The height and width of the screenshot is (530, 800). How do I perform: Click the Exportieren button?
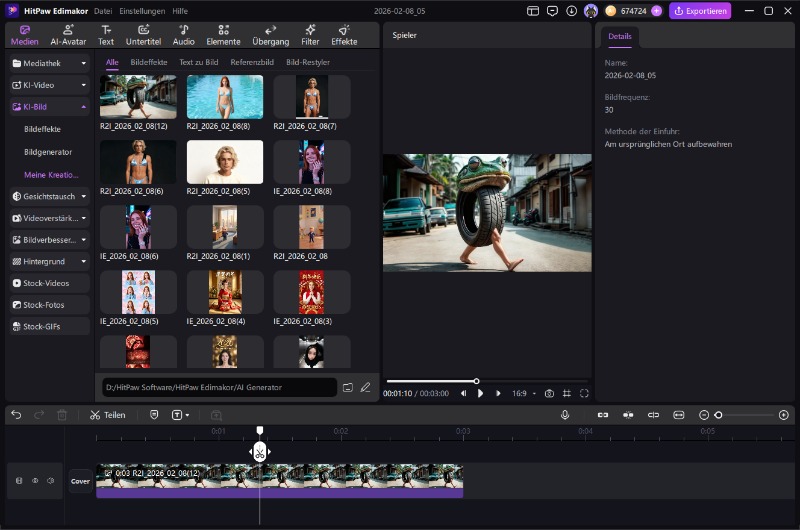[x=700, y=11]
